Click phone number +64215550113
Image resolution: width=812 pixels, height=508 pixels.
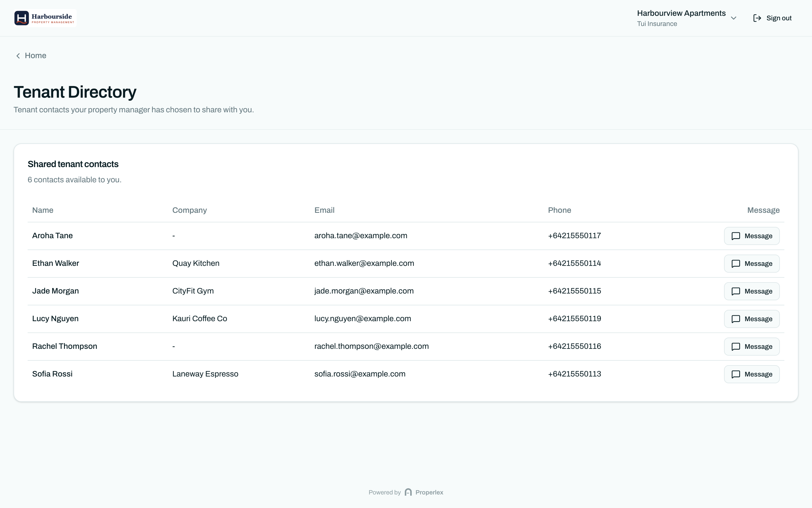pos(574,374)
